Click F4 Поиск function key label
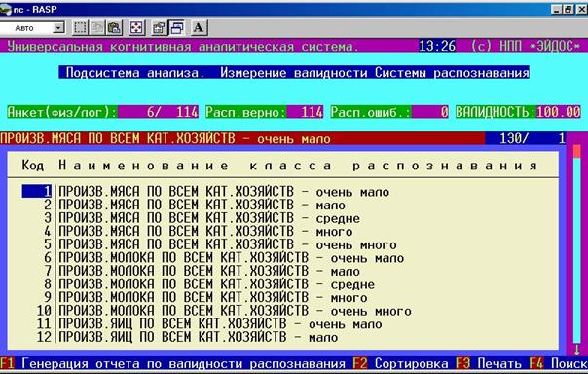The image size is (588, 374). click(x=559, y=363)
